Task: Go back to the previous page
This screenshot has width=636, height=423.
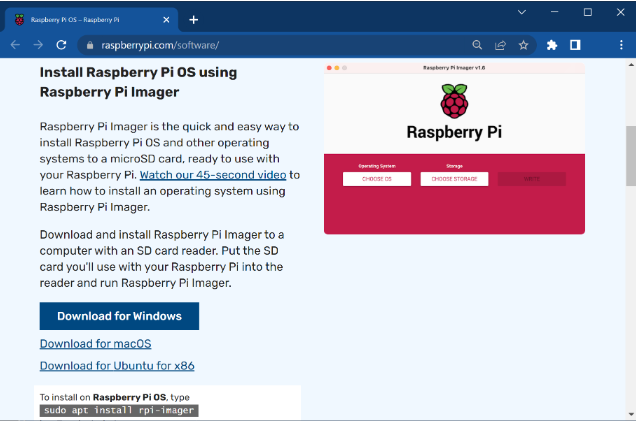Action: (x=15, y=45)
